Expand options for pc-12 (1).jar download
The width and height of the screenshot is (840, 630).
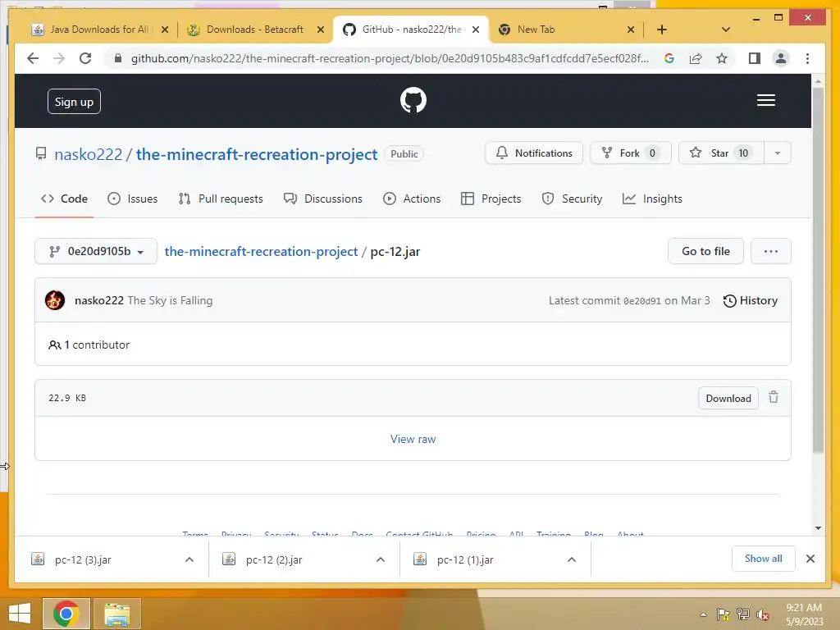572,559
